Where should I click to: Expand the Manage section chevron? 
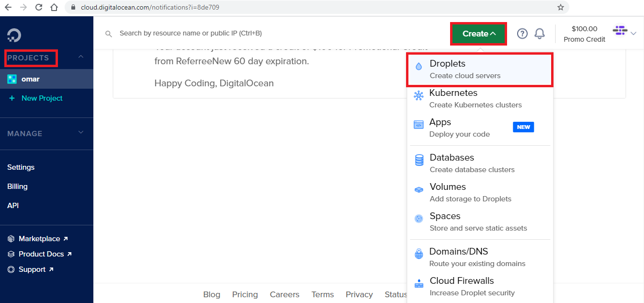pyautogui.click(x=81, y=133)
